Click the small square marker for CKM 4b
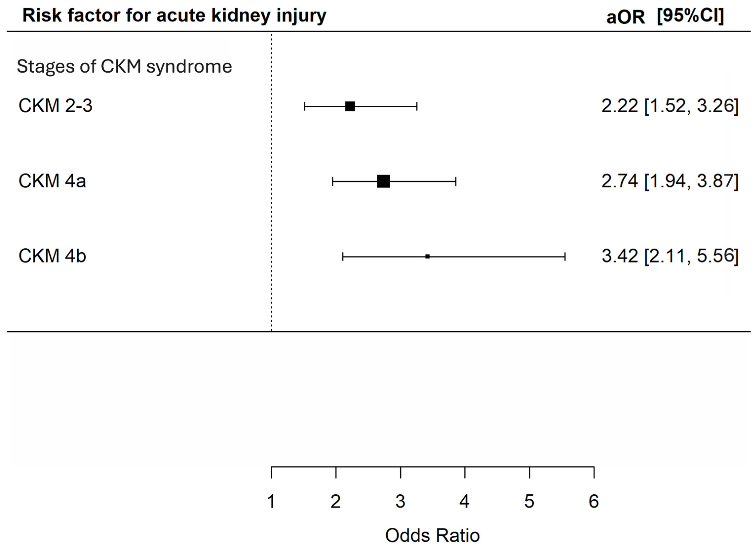 [x=427, y=256]
